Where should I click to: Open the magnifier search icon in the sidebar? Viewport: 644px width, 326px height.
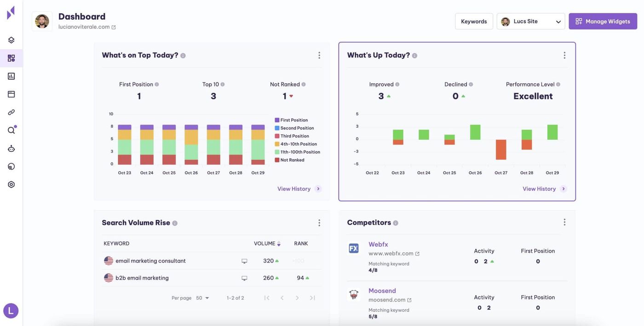(x=11, y=130)
